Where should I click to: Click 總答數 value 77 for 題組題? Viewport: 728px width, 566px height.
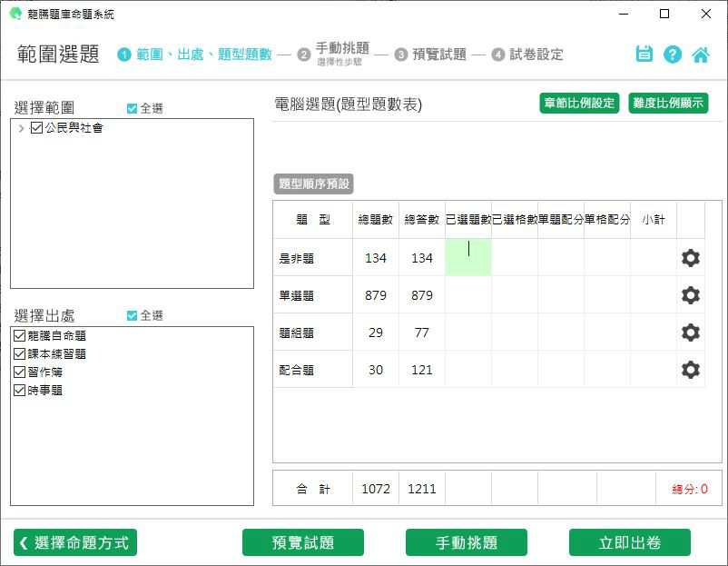421,333
